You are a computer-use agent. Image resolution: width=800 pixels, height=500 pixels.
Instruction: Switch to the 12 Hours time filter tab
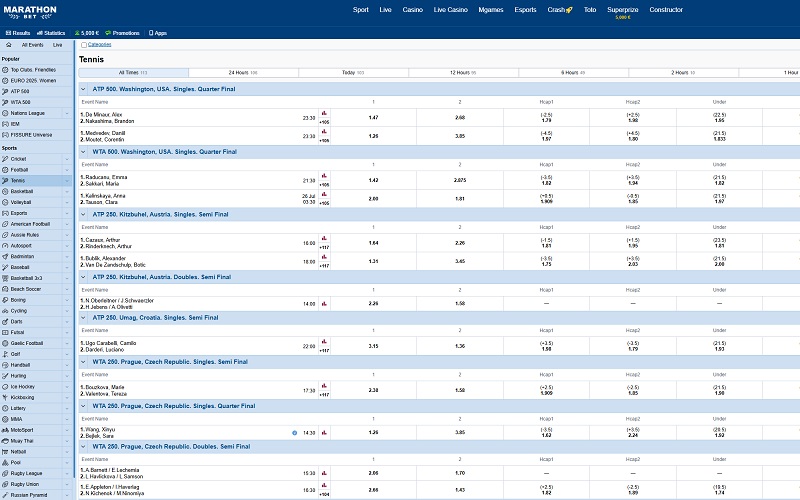[462, 73]
